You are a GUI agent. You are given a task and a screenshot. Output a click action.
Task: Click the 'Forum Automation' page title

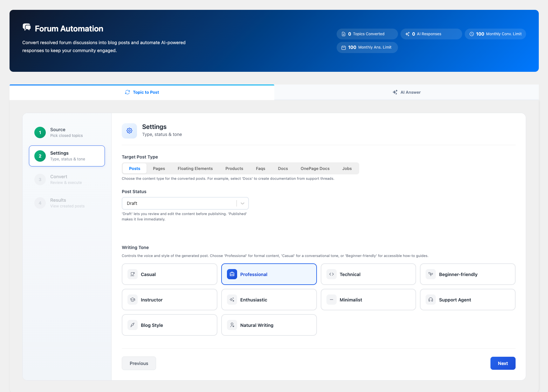(x=69, y=29)
